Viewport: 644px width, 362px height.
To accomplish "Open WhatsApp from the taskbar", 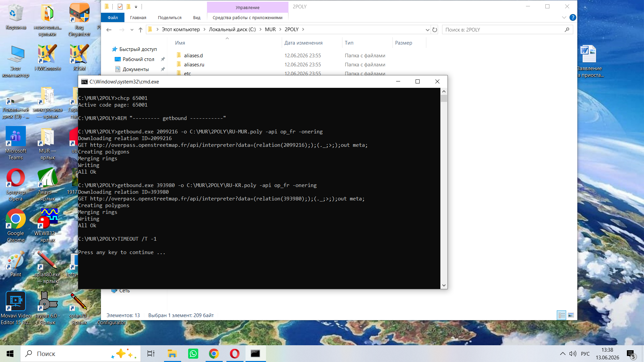I will click(x=193, y=354).
